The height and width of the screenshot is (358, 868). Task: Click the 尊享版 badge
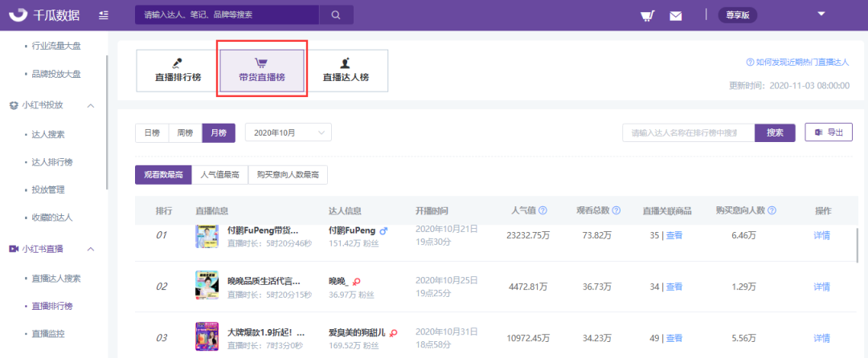pyautogui.click(x=737, y=15)
